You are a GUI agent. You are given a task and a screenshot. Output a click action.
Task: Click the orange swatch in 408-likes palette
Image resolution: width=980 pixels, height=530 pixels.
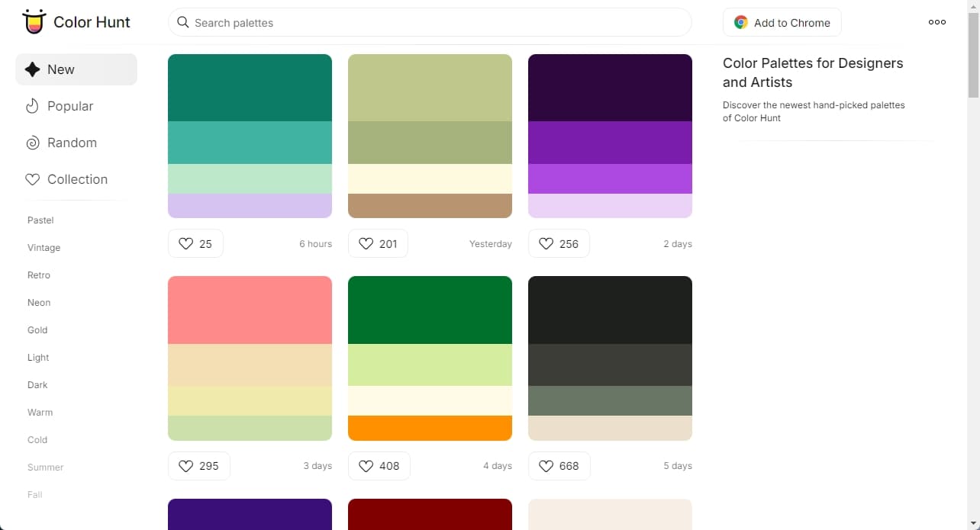[x=430, y=428]
